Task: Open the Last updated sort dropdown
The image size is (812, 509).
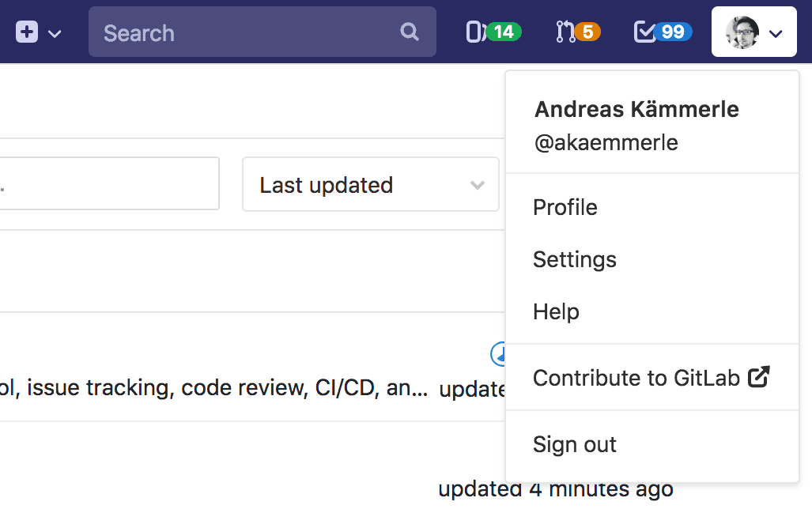Action: (x=370, y=184)
